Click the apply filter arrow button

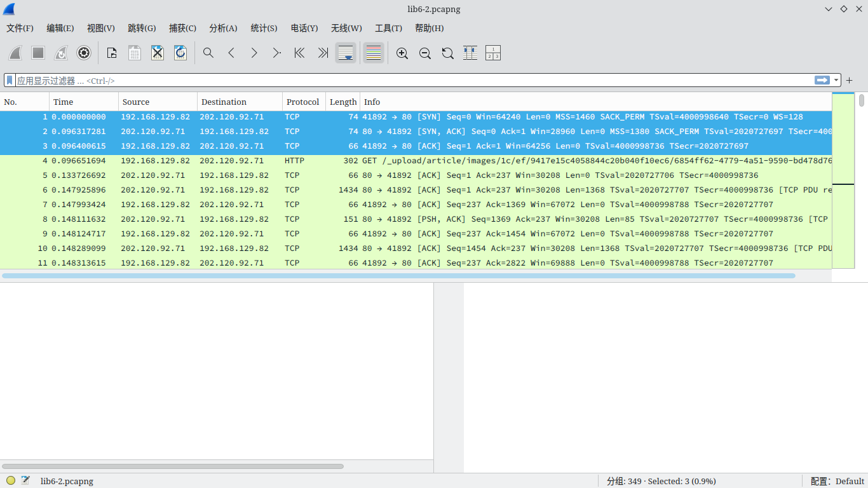click(x=822, y=81)
